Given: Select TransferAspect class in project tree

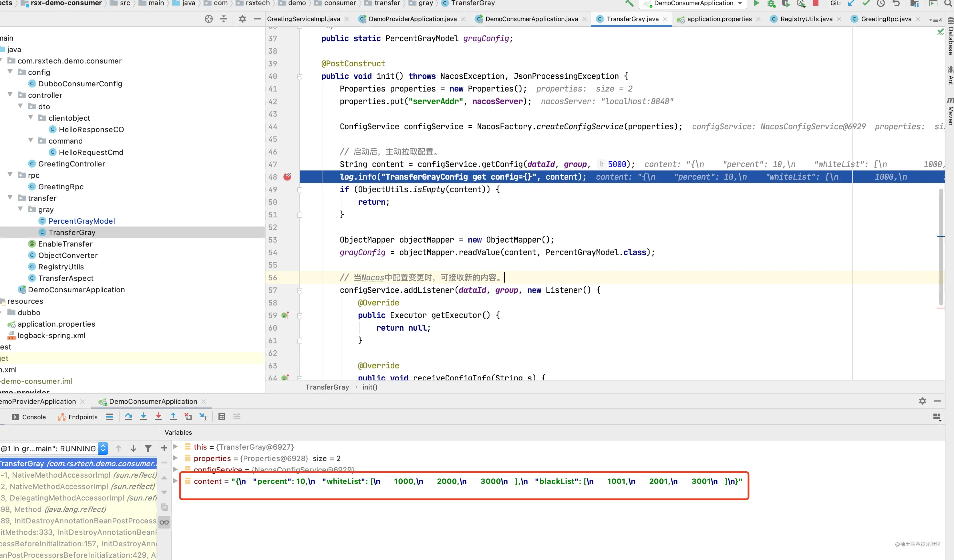Looking at the screenshot, I should (66, 278).
